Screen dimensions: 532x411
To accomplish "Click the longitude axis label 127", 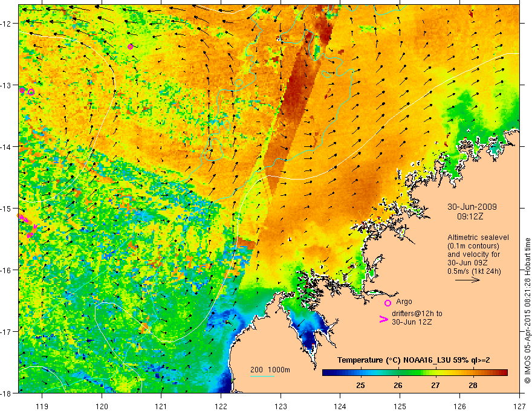I will (519, 406).
